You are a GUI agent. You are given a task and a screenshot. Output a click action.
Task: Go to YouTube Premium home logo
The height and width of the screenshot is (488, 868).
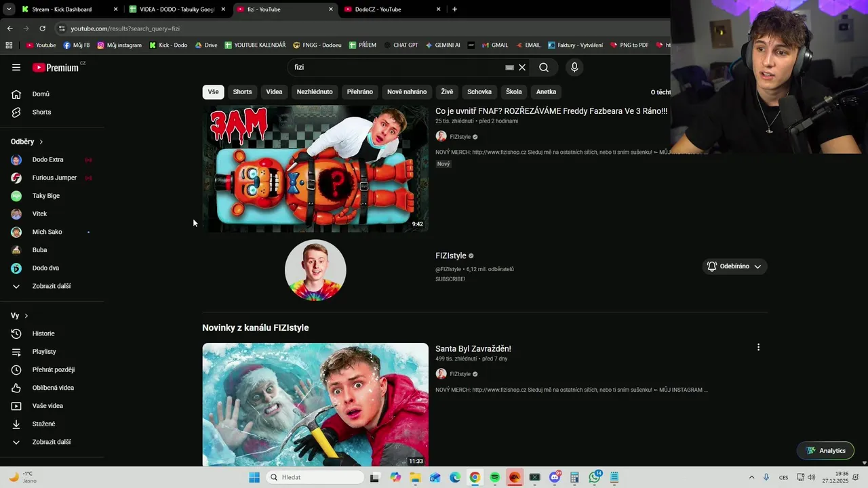click(x=56, y=67)
